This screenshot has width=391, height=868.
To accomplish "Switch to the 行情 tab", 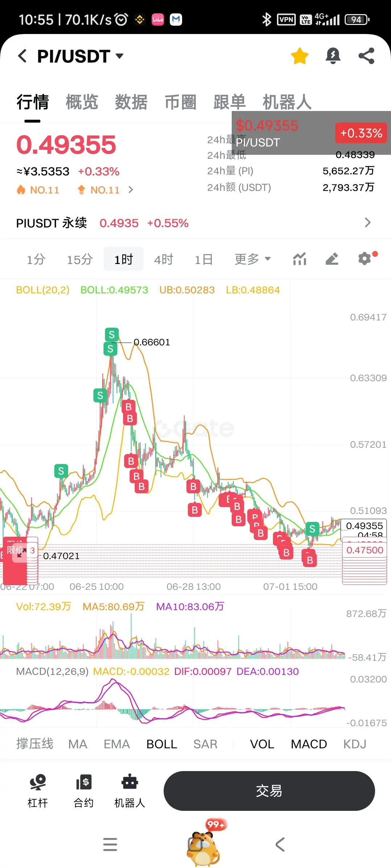I will pos(33,102).
